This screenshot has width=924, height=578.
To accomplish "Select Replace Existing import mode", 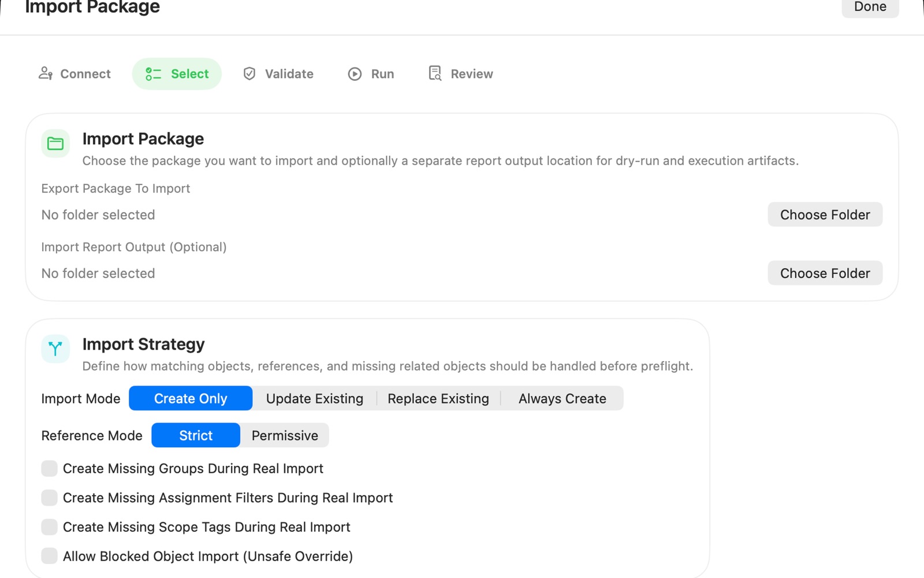I will coord(438,398).
